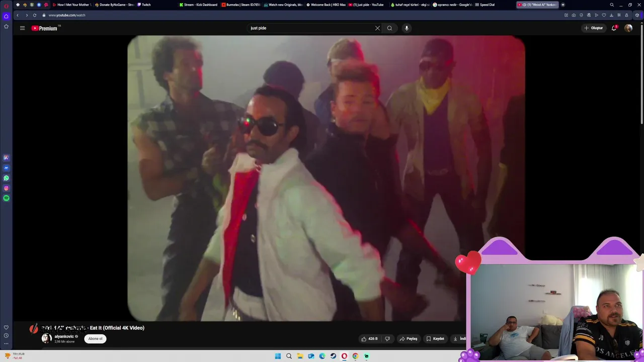
Task: Switch to Welcome Back HBO Max tab
Action: 326,5
